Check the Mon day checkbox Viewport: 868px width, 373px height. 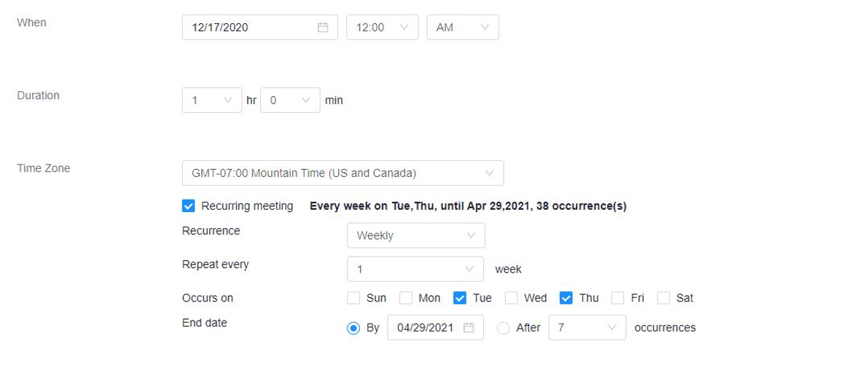(x=406, y=298)
